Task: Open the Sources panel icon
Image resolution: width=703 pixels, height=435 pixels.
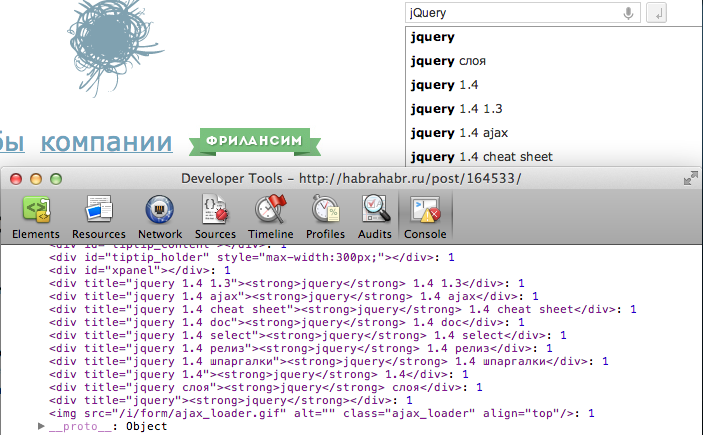Action: [215, 209]
